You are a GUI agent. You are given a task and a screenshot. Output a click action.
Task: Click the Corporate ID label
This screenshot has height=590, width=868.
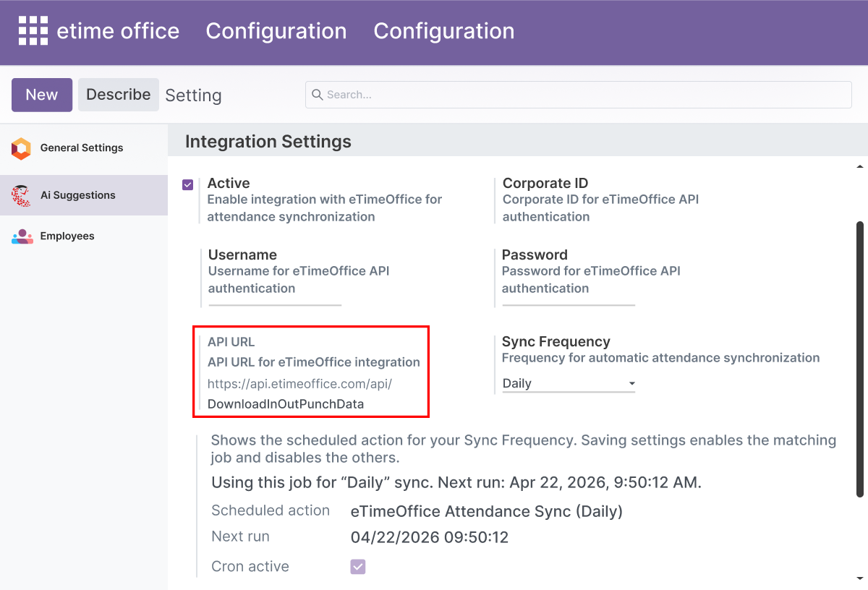(x=545, y=184)
